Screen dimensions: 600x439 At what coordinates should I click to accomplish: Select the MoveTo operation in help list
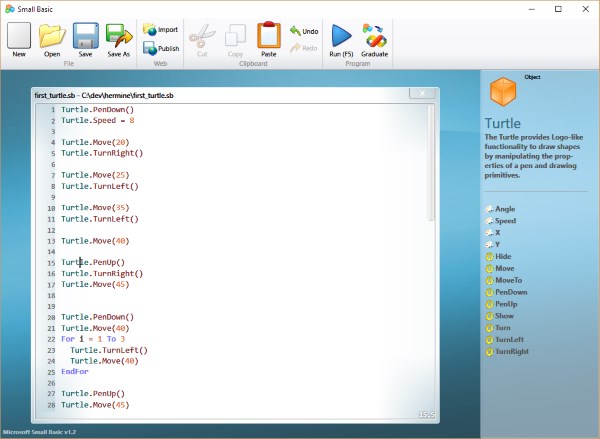pyautogui.click(x=504, y=280)
